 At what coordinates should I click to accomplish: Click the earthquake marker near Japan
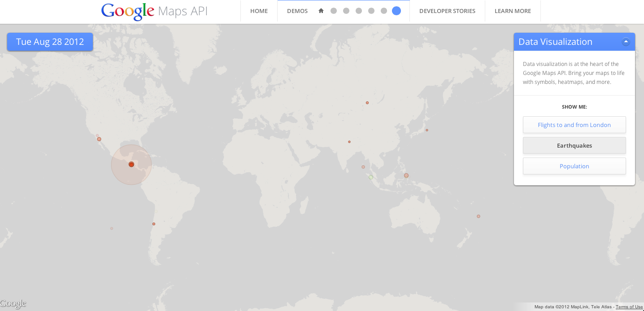tap(427, 130)
